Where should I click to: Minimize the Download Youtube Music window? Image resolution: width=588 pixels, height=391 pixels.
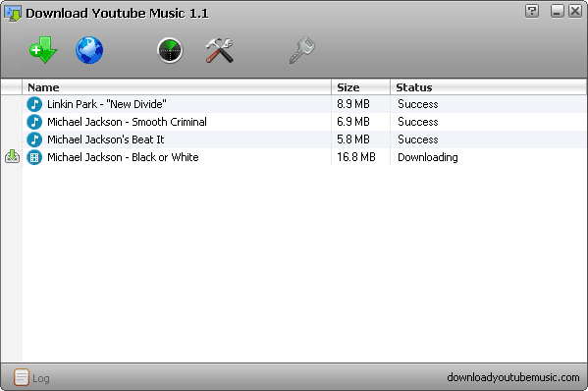click(558, 11)
